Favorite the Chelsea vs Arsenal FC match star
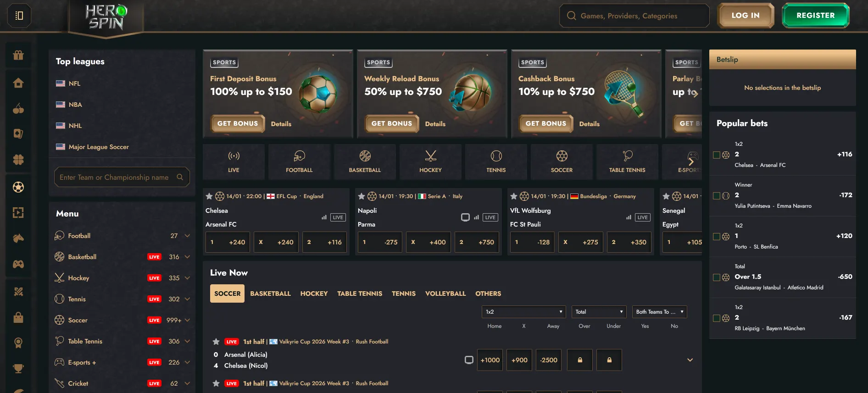The image size is (868, 393). pyautogui.click(x=209, y=196)
